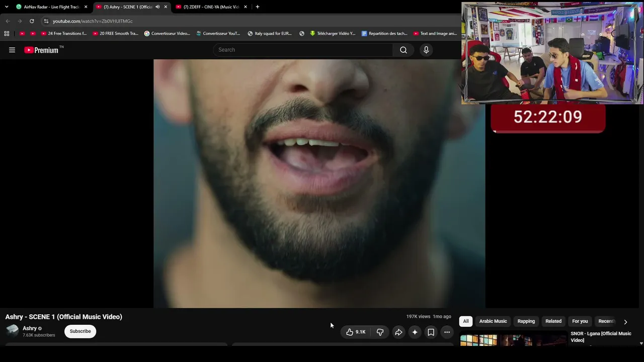Open the Télécharger Vidéo bookmark
644x362 pixels.
[333, 34]
